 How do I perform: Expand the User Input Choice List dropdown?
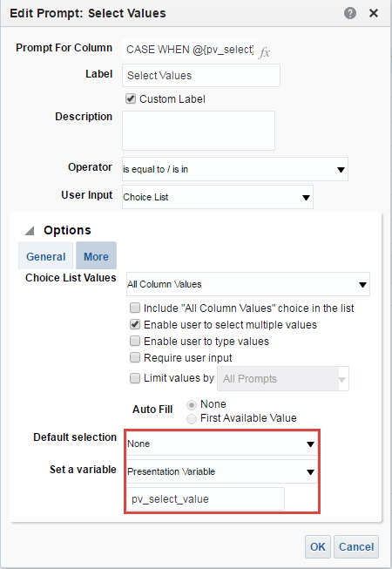218,197
